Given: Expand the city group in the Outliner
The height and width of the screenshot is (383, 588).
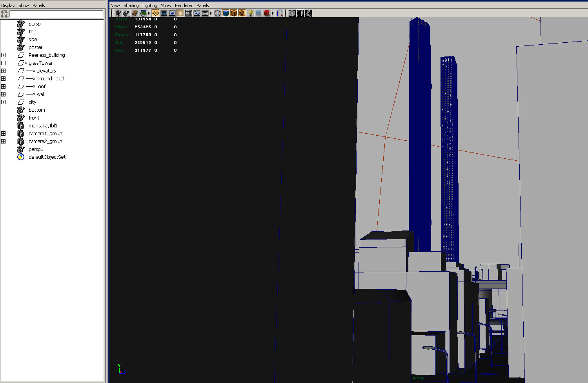Looking at the screenshot, I should tap(4, 102).
